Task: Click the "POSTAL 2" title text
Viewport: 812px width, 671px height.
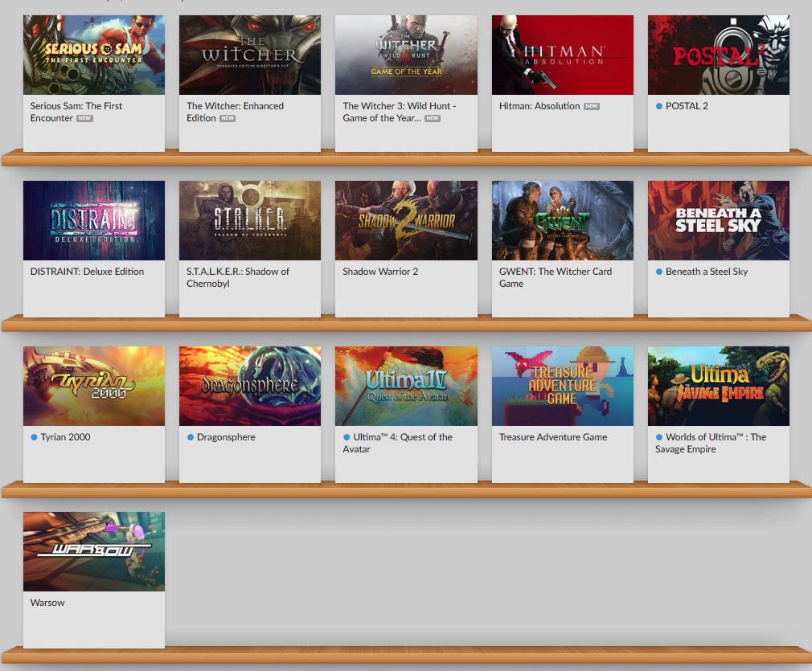Action: point(687,105)
